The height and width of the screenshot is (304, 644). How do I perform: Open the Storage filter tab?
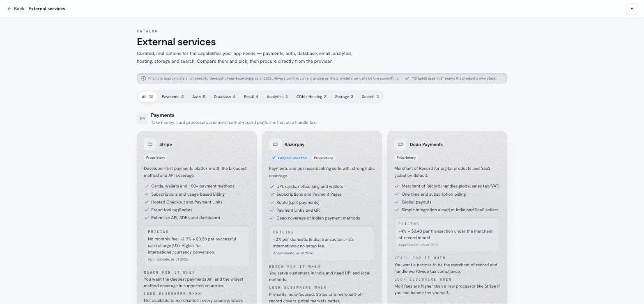click(x=344, y=97)
